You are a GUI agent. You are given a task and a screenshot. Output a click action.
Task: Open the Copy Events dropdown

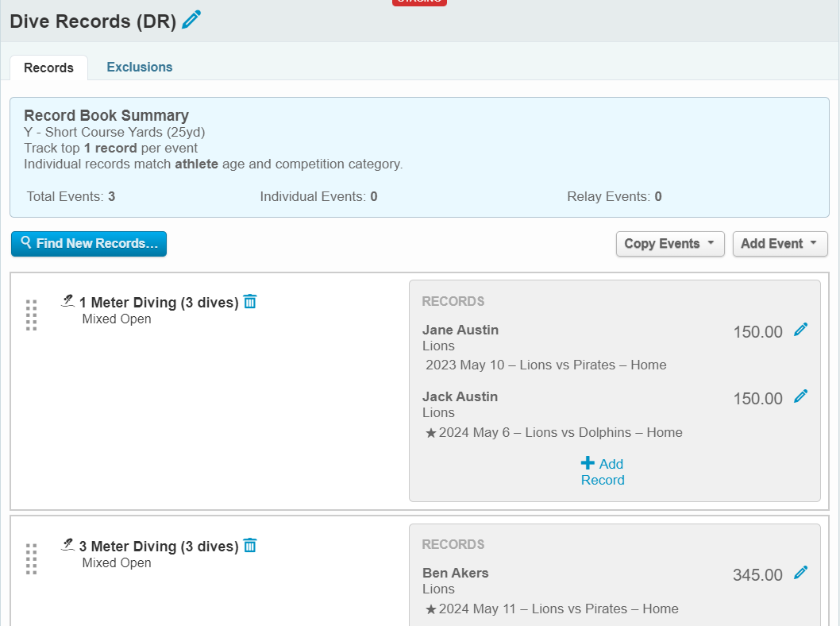tap(669, 244)
